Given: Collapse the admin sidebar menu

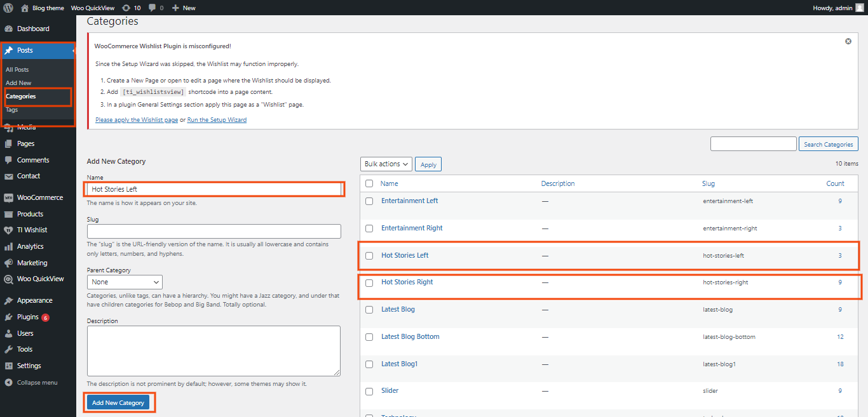Looking at the screenshot, I should coord(37,383).
